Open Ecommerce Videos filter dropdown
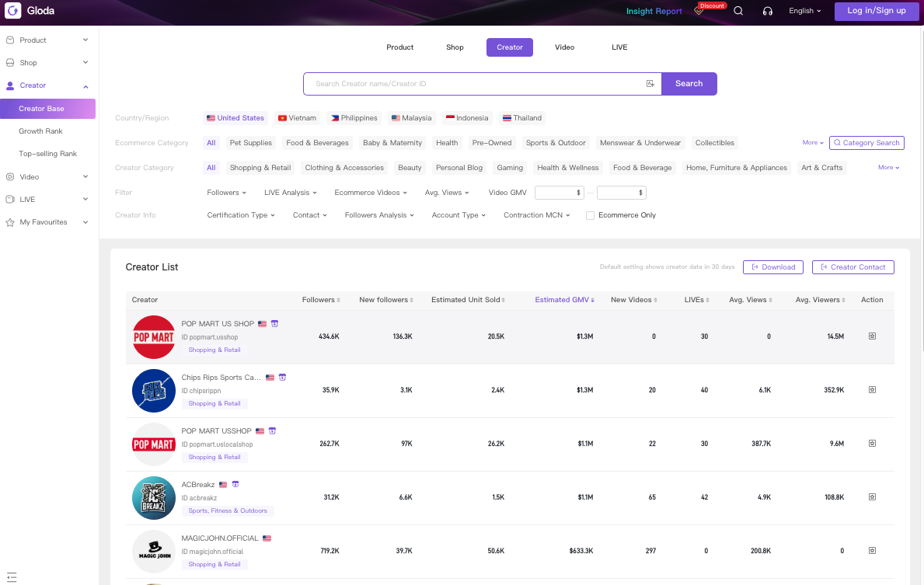 click(371, 193)
